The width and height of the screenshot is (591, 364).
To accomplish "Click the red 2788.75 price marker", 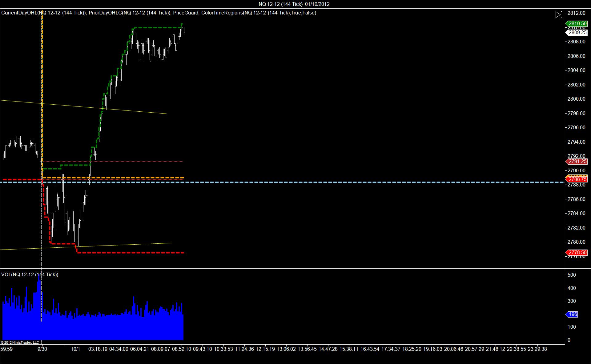I will click(577, 179).
